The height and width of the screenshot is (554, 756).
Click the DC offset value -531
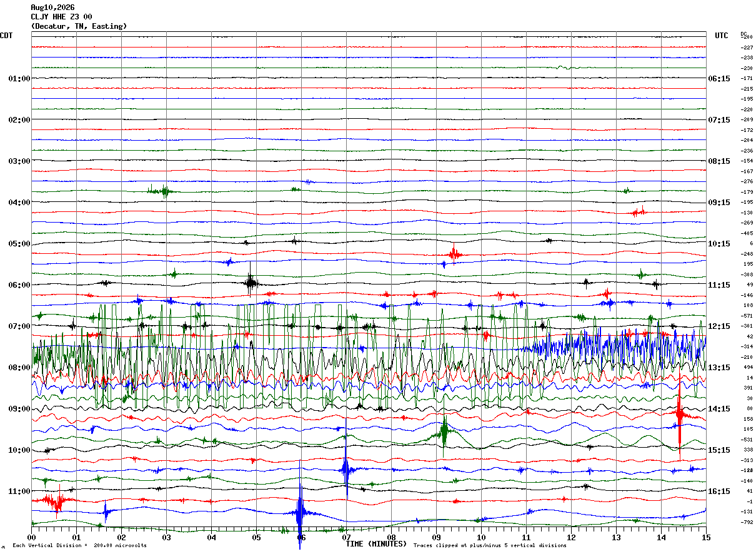(x=747, y=440)
